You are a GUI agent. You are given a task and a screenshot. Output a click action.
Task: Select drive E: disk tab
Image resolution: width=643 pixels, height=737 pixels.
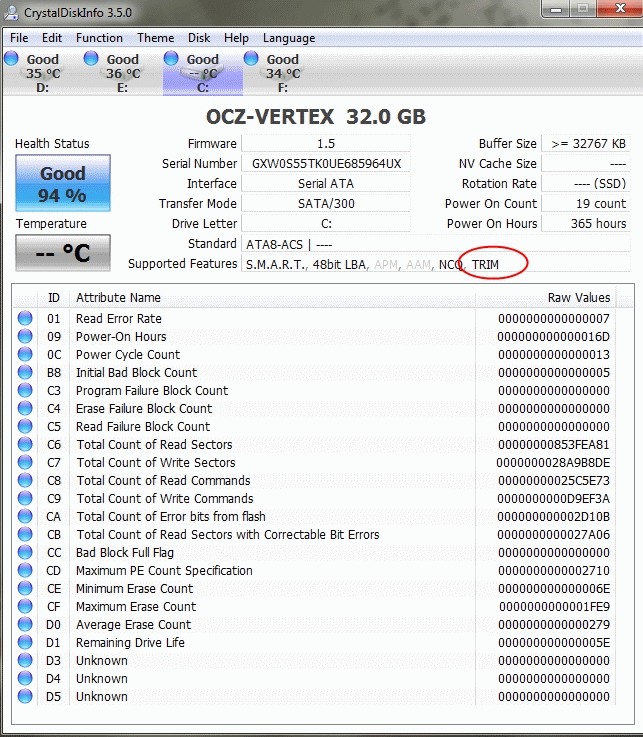[x=122, y=72]
